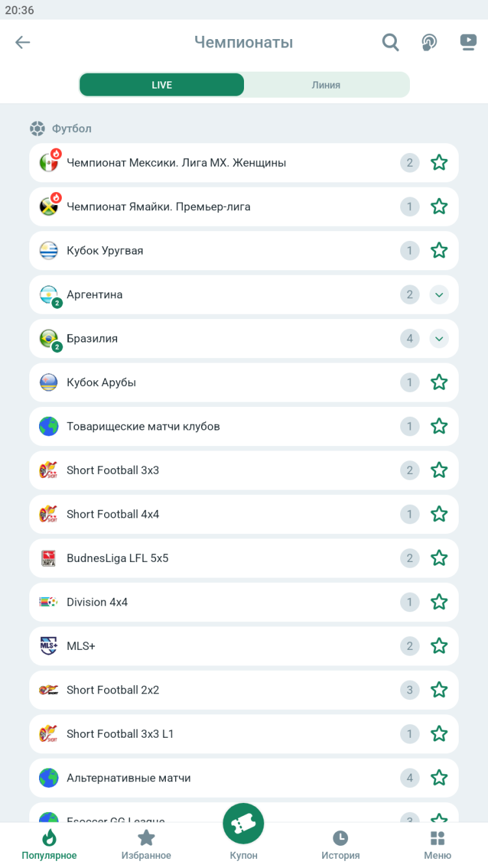
Task: Favorite Short Football 2x2 league
Action: (439, 690)
